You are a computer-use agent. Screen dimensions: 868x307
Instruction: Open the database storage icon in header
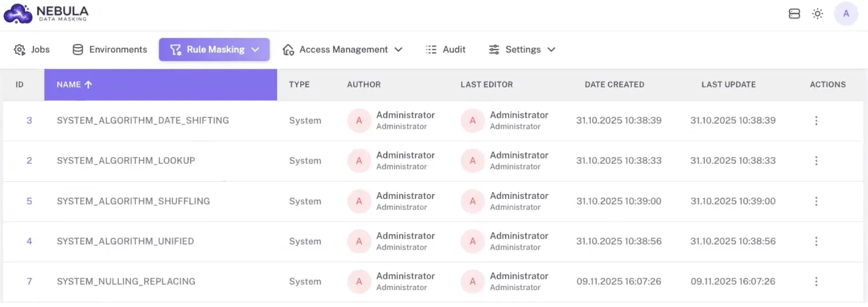coord(794,14)
